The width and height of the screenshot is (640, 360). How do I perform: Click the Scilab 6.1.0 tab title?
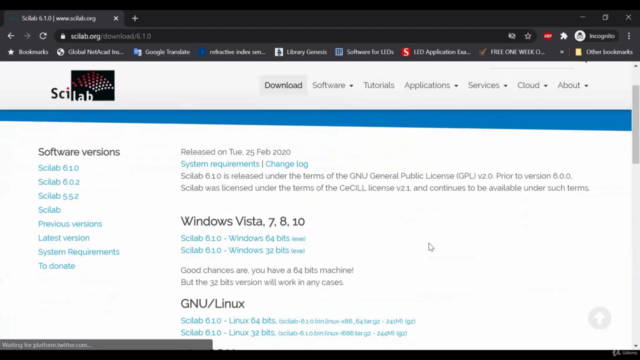tap(58, 18)
